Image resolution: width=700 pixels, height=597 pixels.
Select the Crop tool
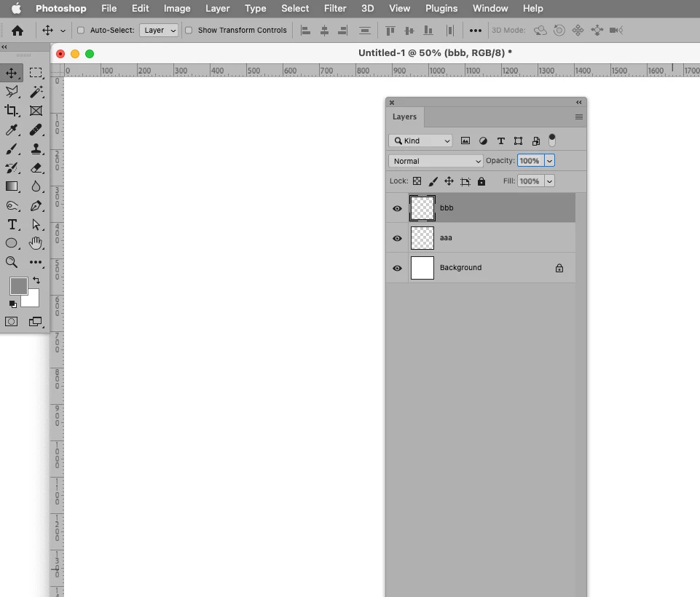point(12,110)
